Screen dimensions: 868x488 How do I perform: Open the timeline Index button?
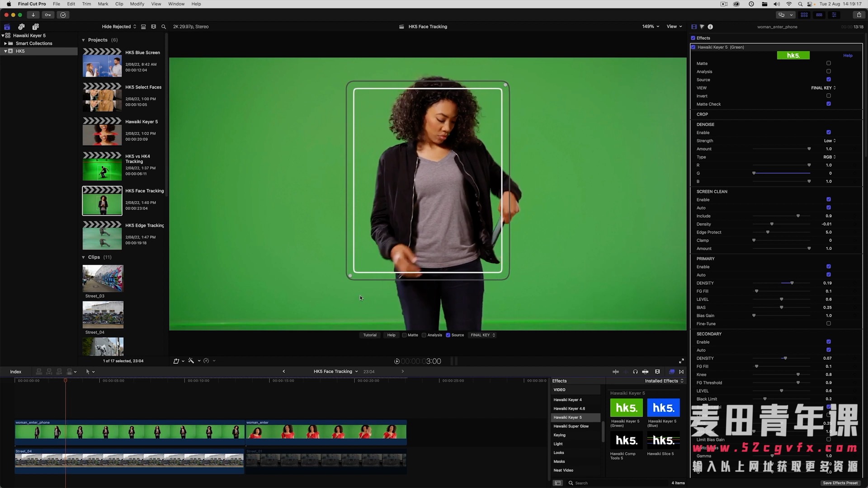coord(16,372)
